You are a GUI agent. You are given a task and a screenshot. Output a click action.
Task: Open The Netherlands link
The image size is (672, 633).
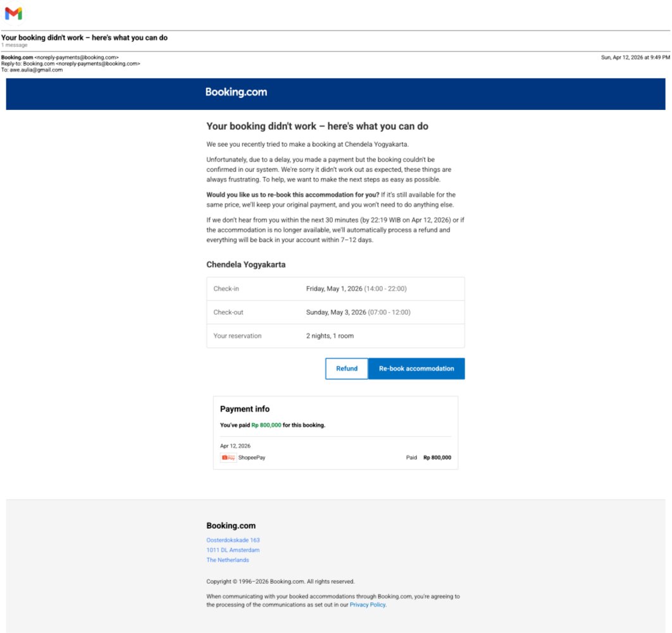click(x=228, y=560)
